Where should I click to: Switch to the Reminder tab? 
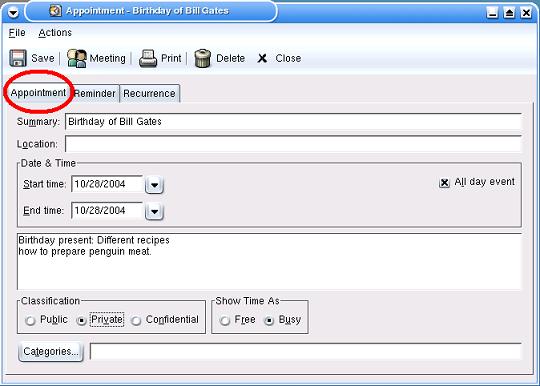point(95,93)
